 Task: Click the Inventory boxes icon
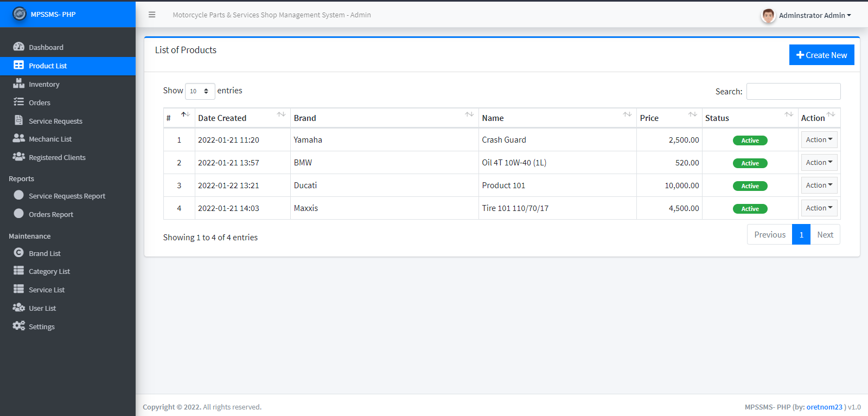(x=18, y=84)
